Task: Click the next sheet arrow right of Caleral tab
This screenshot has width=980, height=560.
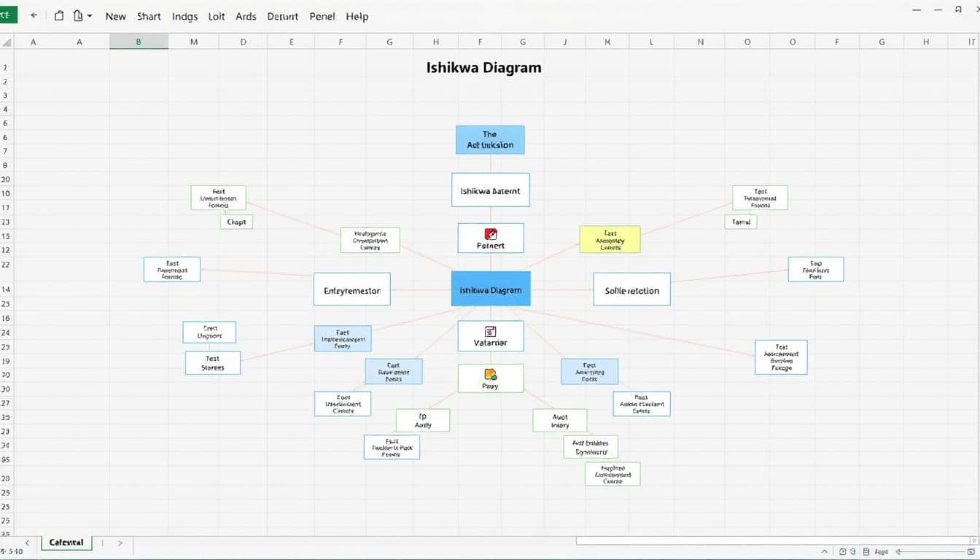Action: [x=120, y=543]
